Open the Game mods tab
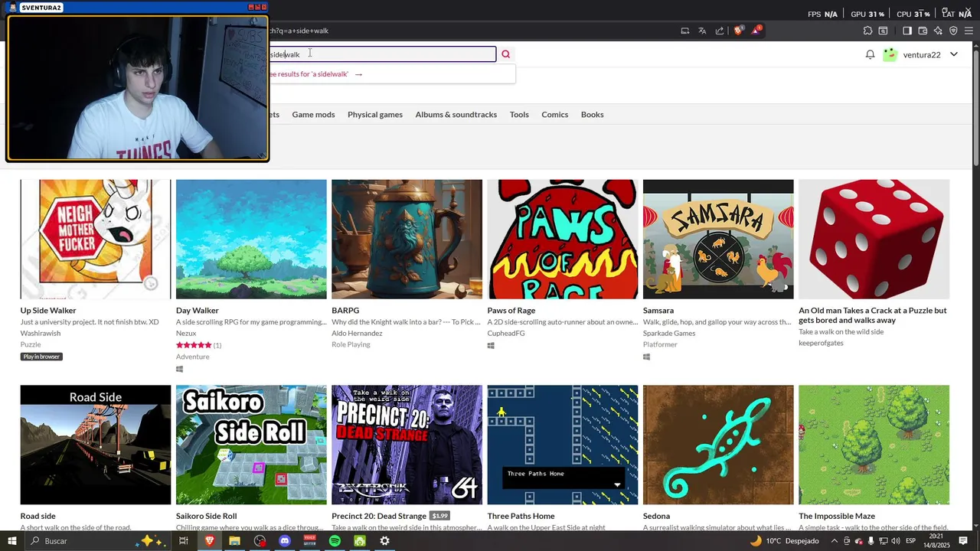980x551 pixels. pyautogui.click(x=313, y=115)
